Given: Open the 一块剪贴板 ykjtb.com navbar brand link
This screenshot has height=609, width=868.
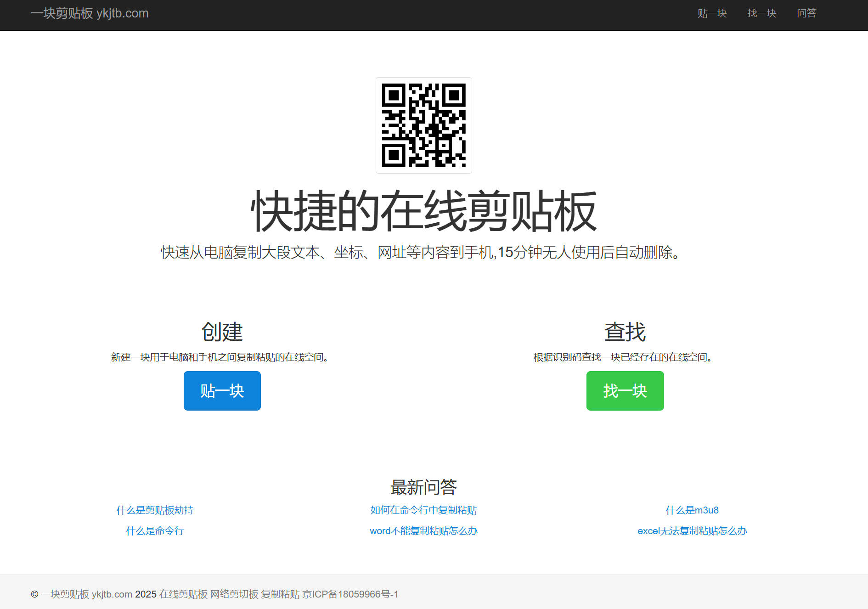Looking at the screenshot, I should (x=90, y=13).
